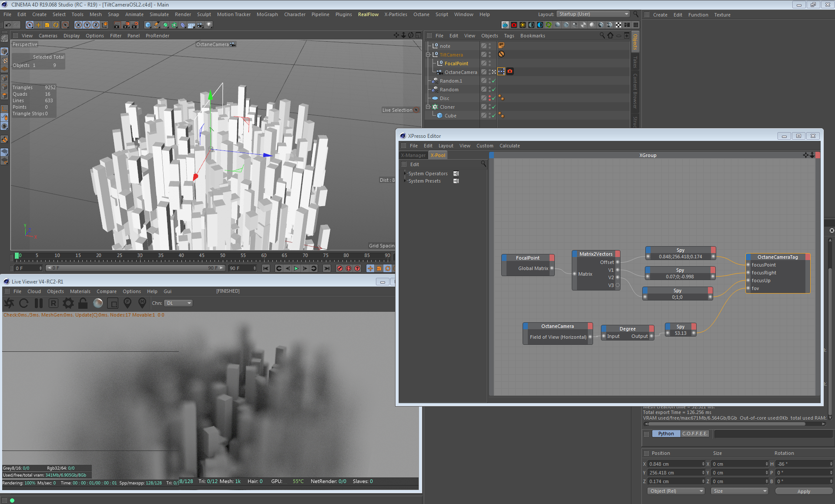
Task: Select the Matrix2Vectors node title
Action: [596, 254]
